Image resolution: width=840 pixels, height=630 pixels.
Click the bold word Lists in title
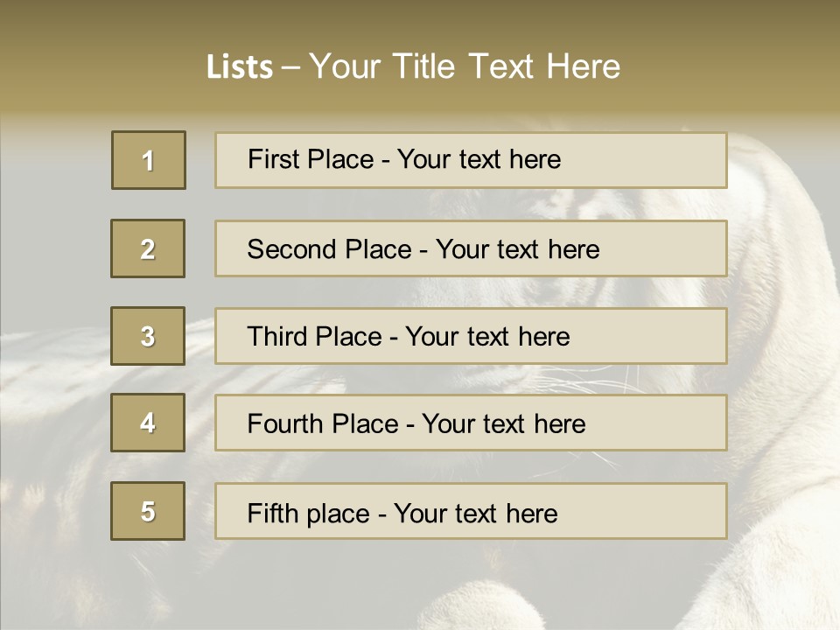pyautogui.click(x=240, y=66)
